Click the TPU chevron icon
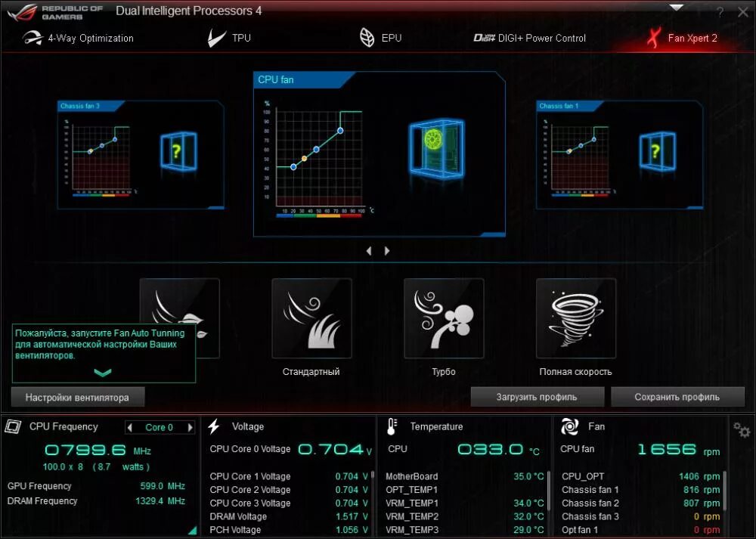The image size is (756, 539). tap(216, 38)
